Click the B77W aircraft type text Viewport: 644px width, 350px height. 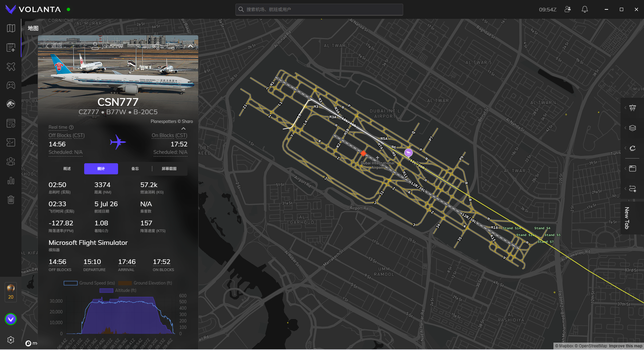(x=116, y=112)
